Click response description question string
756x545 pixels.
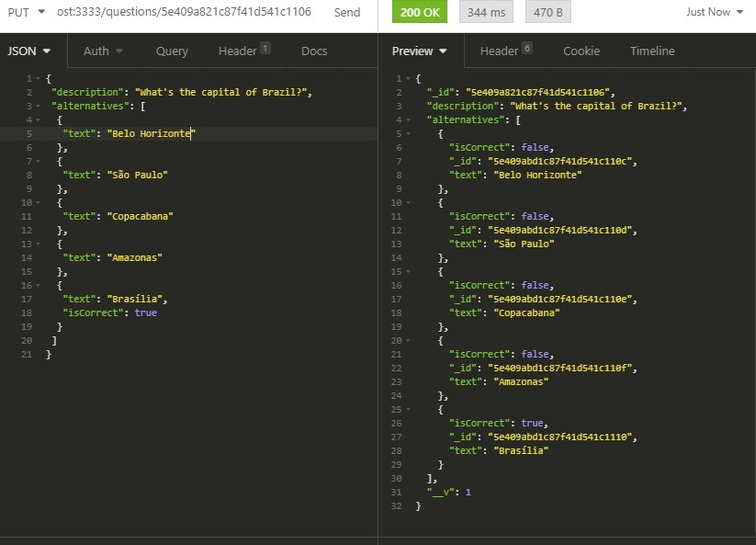(x=598, y=106)
